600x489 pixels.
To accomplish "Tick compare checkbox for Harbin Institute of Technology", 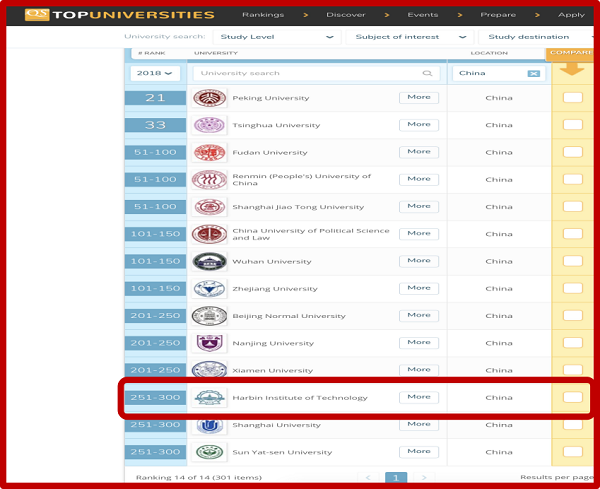I will click(x=573, y=397).
